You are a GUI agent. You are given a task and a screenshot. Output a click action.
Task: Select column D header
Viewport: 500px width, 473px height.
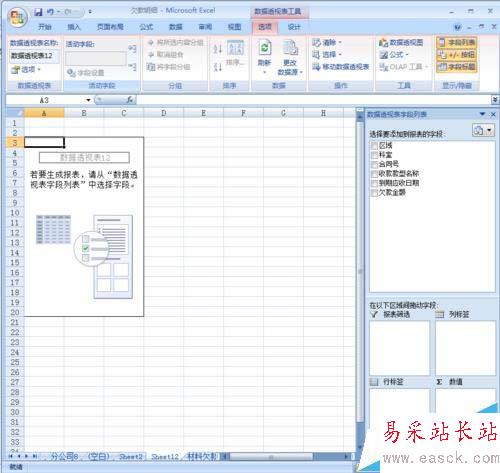(163, 113)
